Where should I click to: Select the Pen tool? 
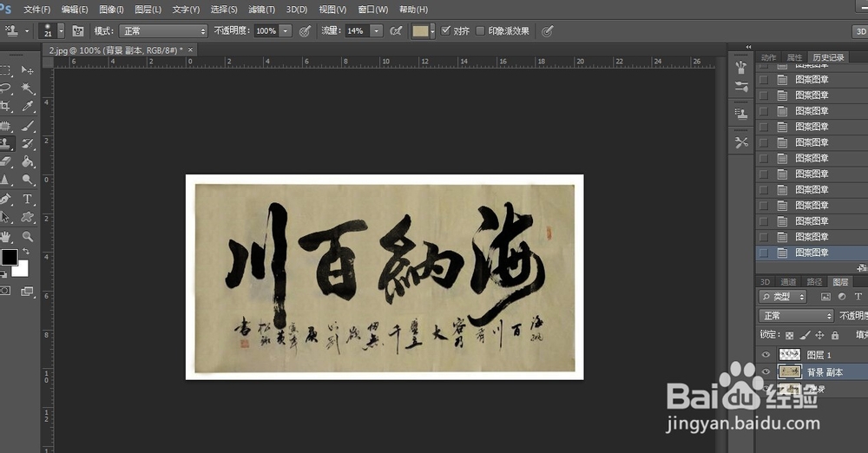(5, 199)
